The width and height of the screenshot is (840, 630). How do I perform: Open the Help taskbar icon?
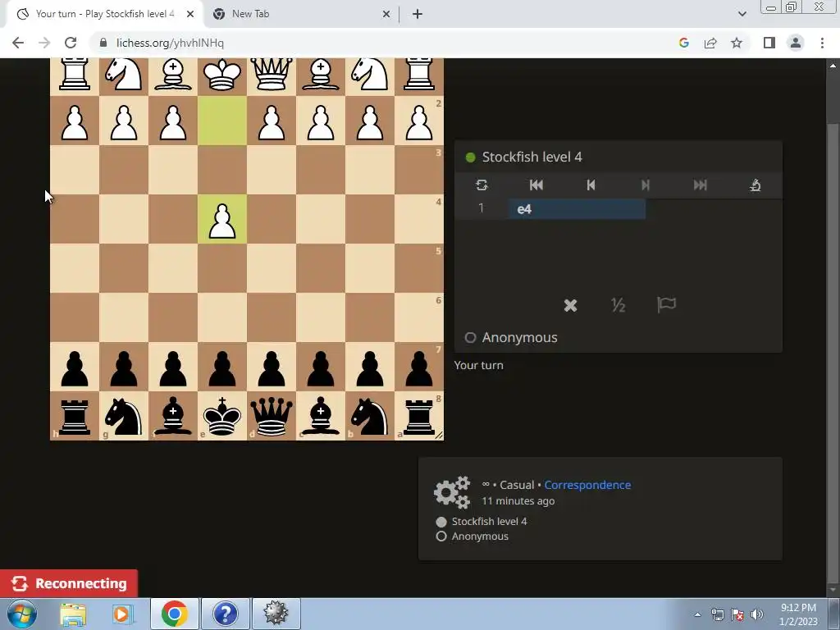tap(225, 614)
